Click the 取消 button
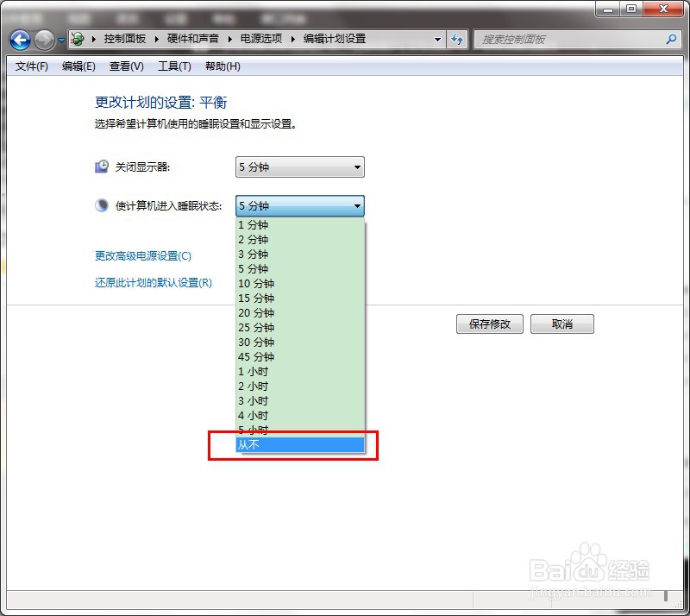Viewport: 690px width, 616px height. (x=561, y=324)
